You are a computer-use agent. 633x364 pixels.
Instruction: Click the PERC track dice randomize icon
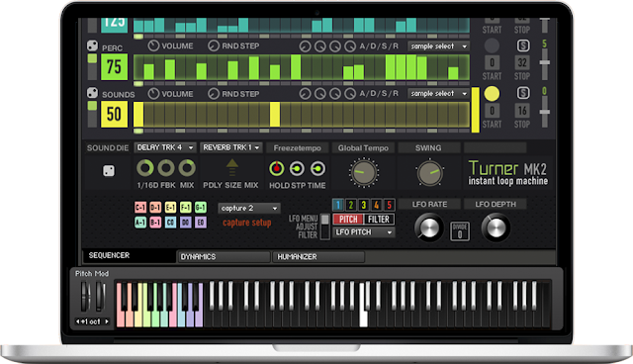click(x=92, y=45)
